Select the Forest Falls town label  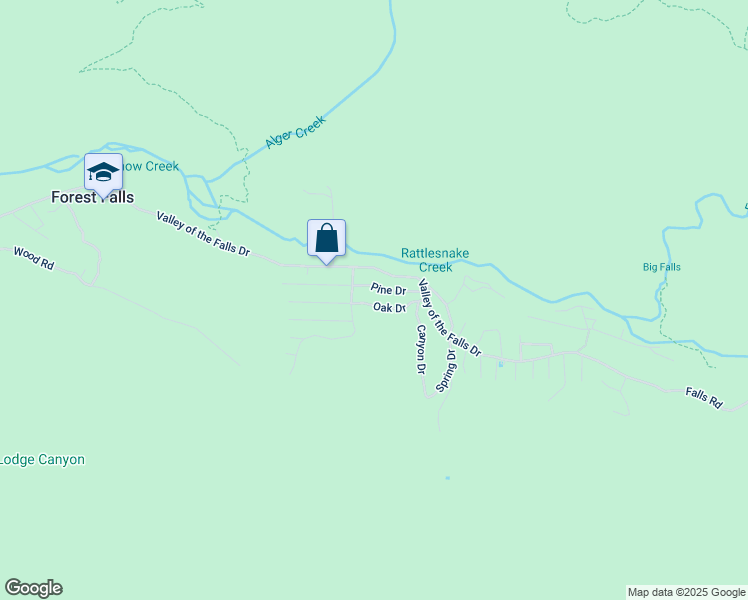[x=93, y=197]
